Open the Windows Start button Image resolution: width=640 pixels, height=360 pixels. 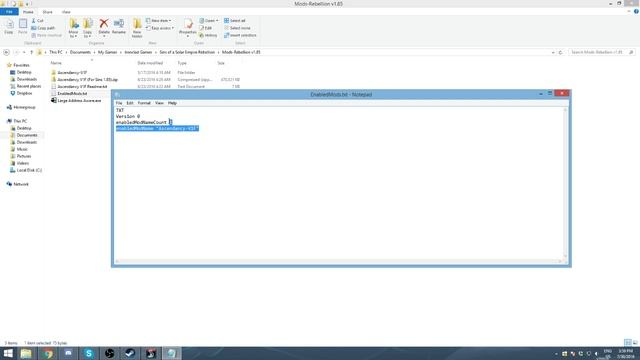pyautogui.click(x=8, y=353)
